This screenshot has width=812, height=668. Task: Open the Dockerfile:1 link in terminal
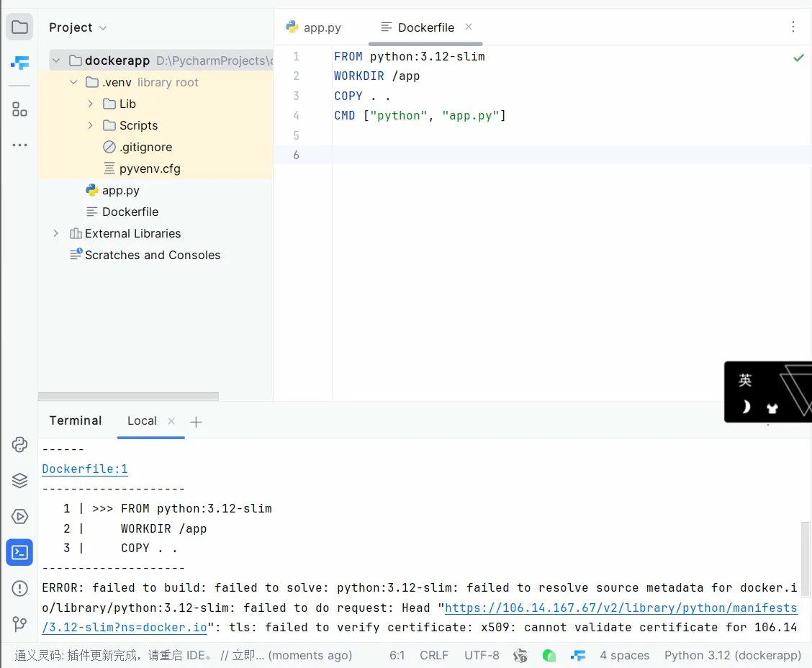coord(85,469)
